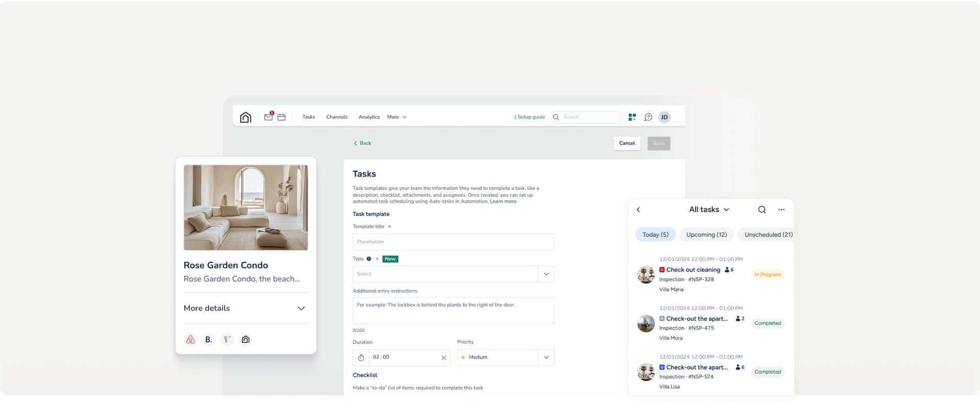Clear the duration value with X icon

pyautogui.click(x=444, y=357)
